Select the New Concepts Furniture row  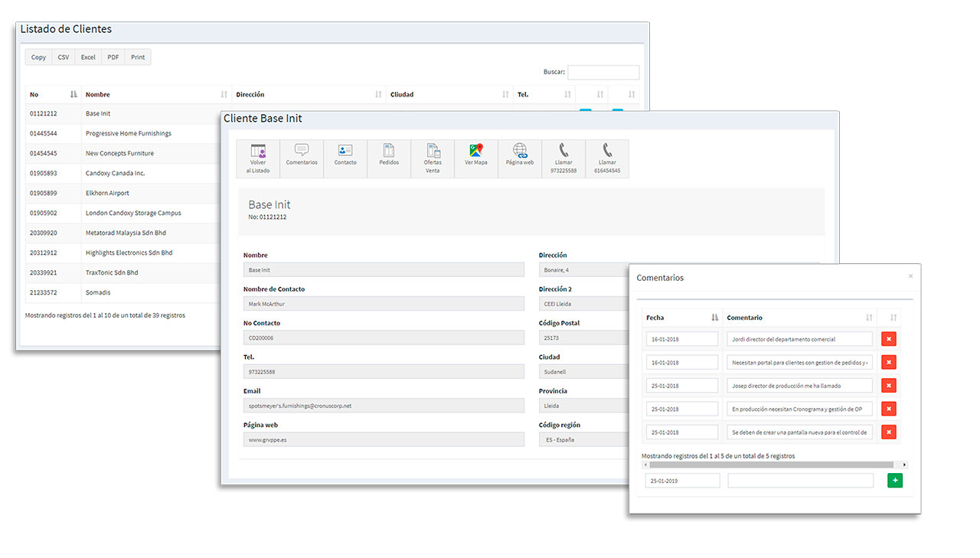pos(122,153)
